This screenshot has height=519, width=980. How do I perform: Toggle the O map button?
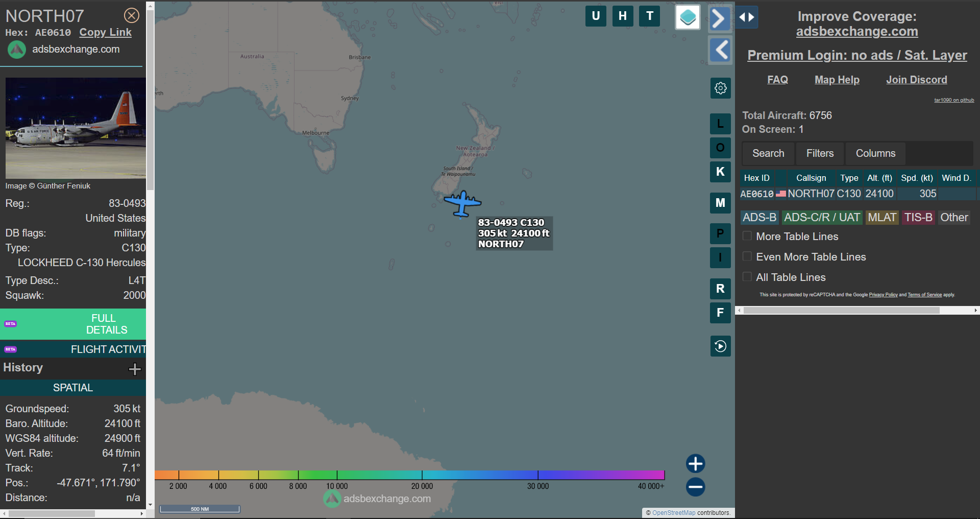point(721,148)
